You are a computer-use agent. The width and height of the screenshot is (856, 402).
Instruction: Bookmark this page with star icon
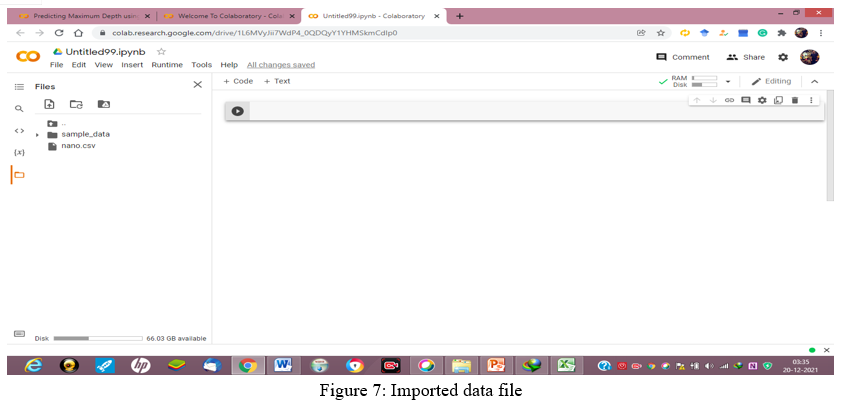pyautogui.click(x=661, y=33)
